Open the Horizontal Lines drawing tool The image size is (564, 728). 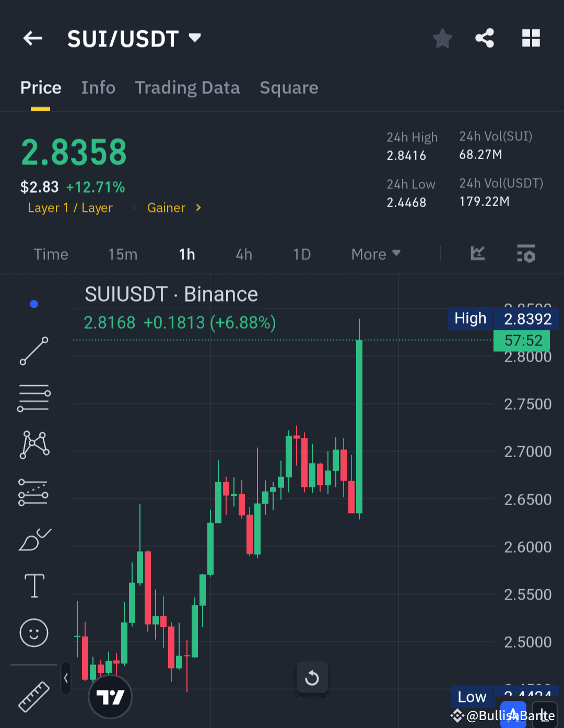(34, 398)
